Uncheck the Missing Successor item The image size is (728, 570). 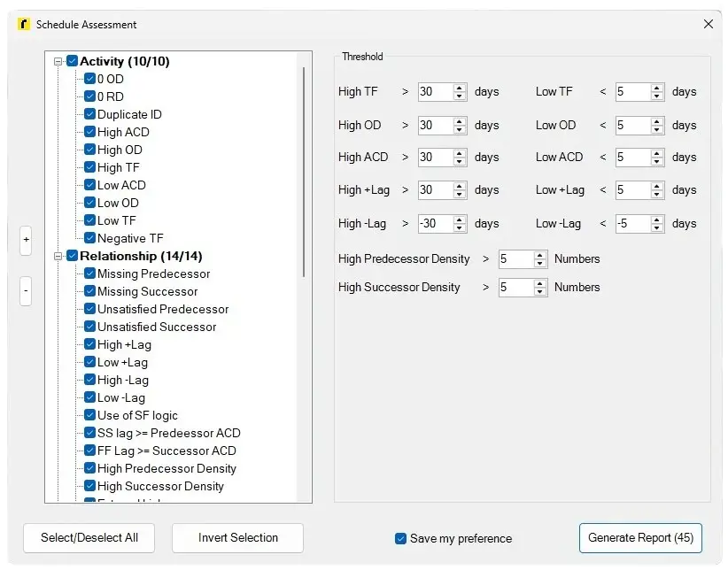91,291
